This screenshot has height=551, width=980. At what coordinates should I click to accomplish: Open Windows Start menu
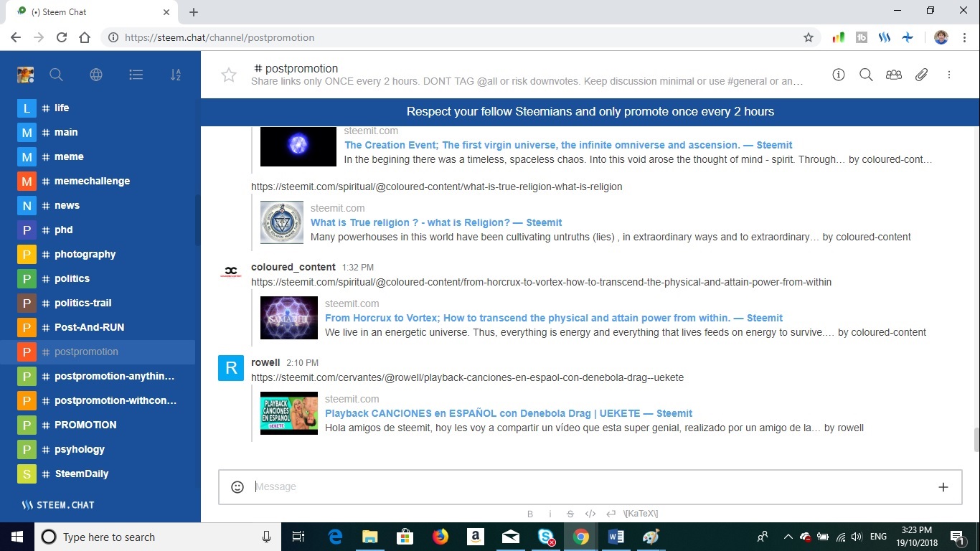(17, 537)
